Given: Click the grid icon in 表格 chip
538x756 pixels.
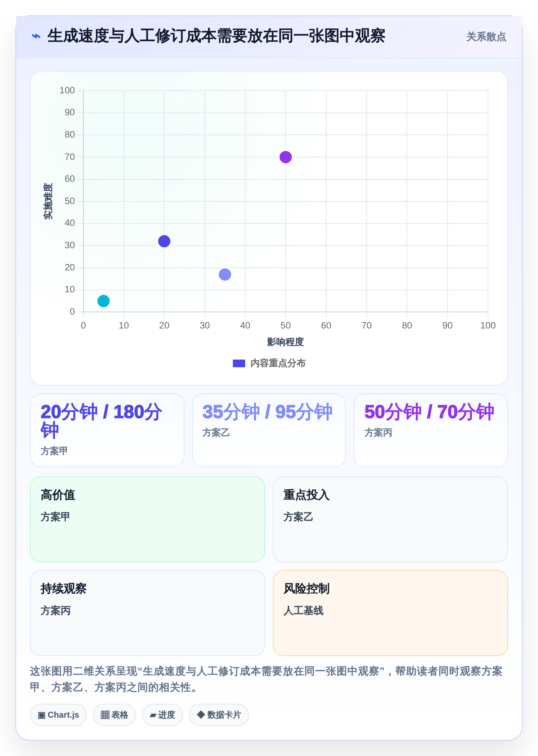Looking at the screenshot, I should click(x=105, y=715).
